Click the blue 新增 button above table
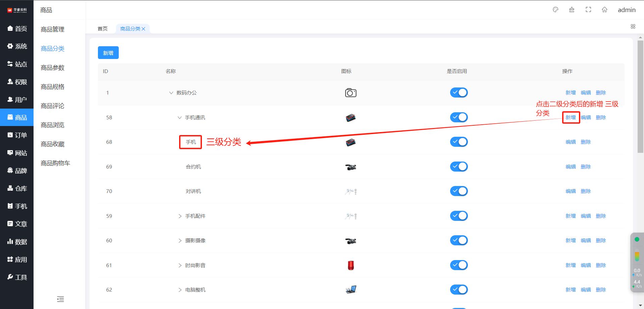 (108, 53)
